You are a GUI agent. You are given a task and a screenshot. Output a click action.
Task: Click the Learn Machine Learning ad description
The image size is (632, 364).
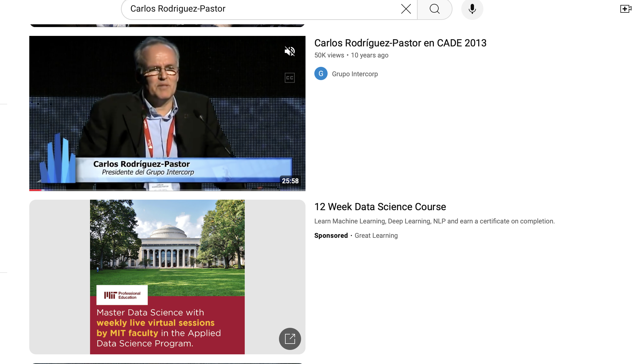click(x=434, y=221)
